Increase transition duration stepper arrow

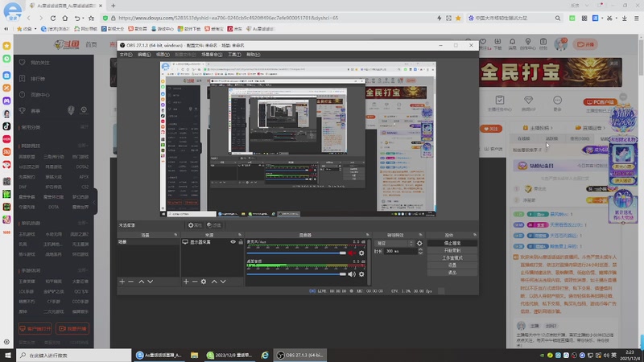pos(420,249)
